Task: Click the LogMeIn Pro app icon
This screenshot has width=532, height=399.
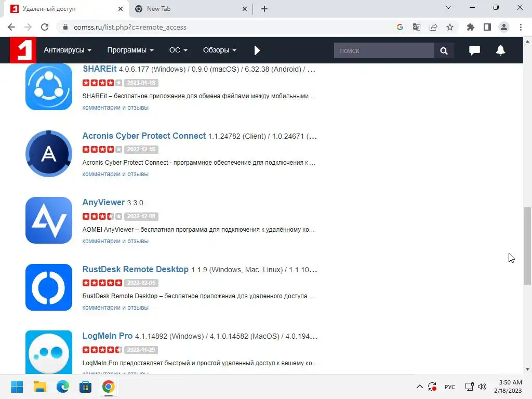Action: pos(49,353)
